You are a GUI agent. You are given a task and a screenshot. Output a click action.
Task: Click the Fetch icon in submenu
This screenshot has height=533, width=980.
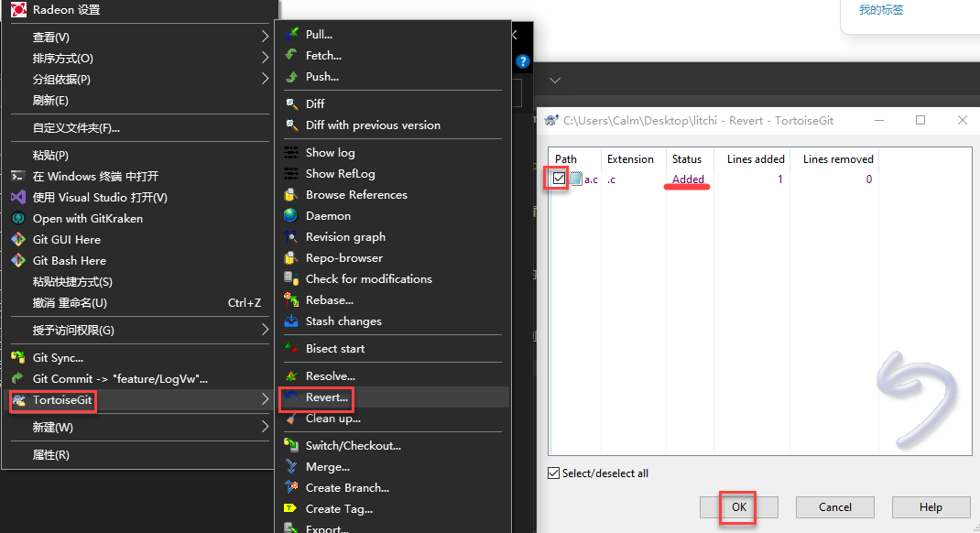[x=291, y=56]
